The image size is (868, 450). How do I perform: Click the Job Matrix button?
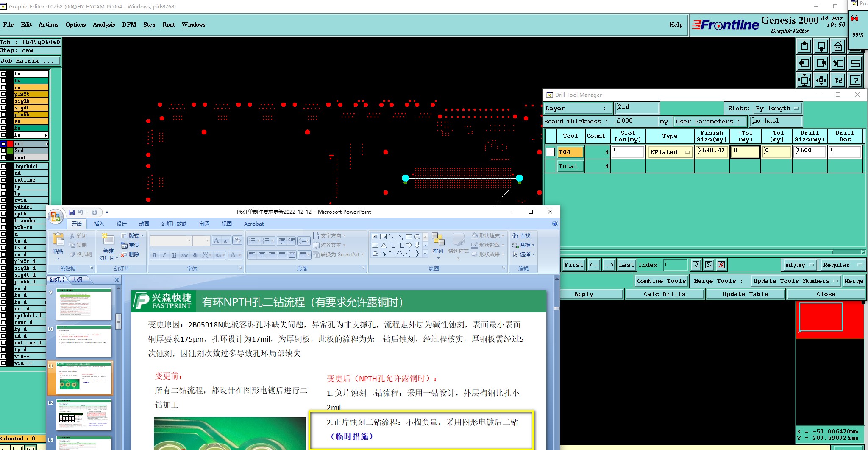[x=30, y=61]
